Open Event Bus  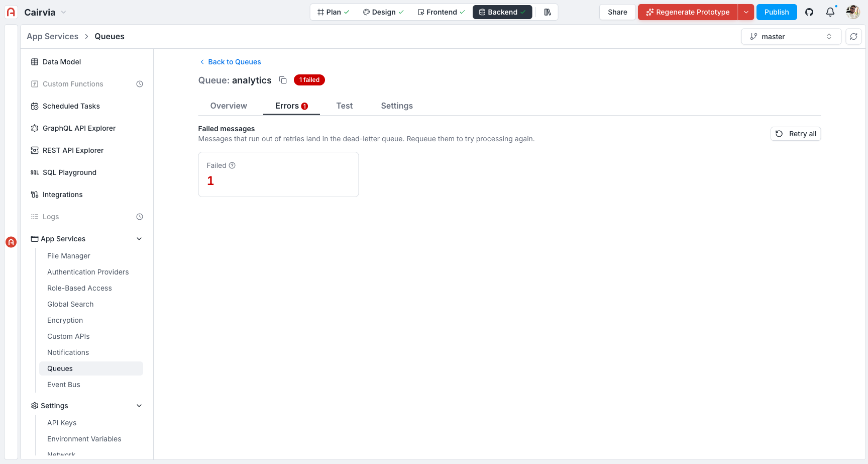click(91, 385)
